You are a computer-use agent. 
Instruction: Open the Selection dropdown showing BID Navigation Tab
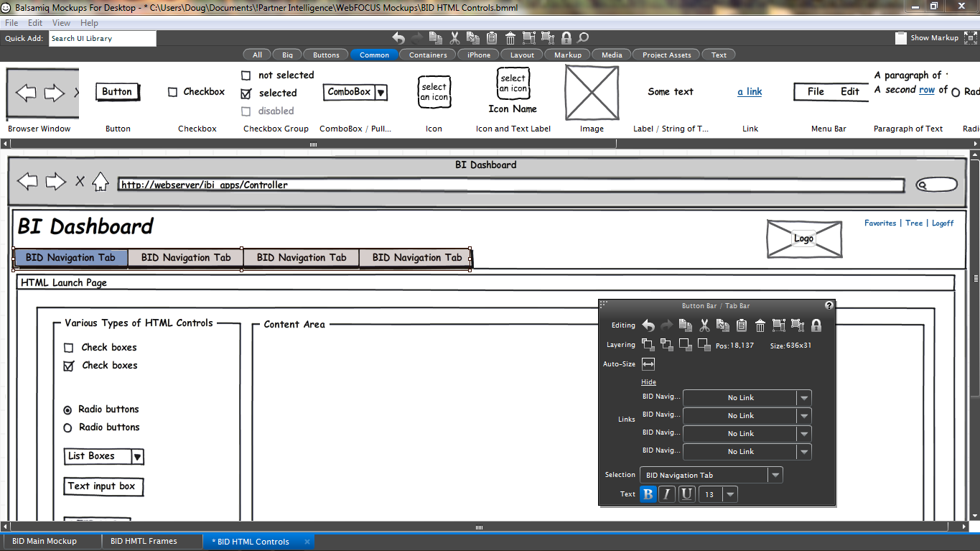[775, 475]
